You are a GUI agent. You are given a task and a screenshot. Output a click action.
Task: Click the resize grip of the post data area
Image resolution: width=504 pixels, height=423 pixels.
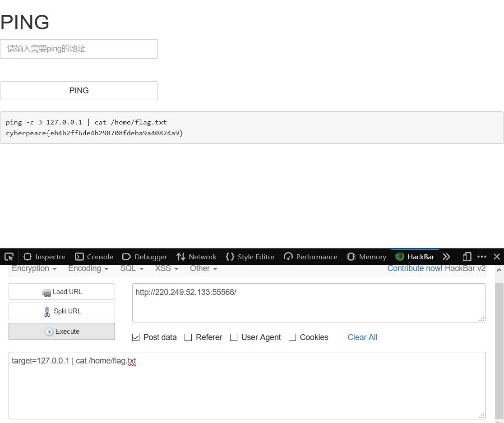coord(482,416)
